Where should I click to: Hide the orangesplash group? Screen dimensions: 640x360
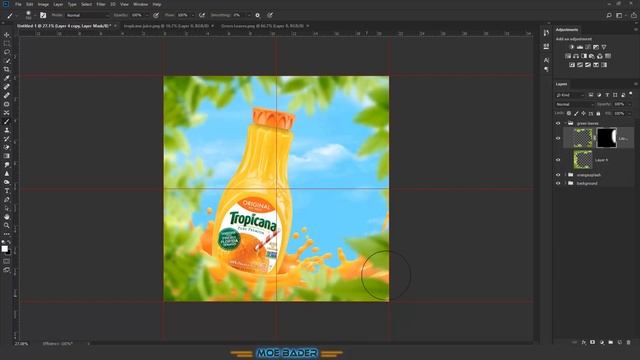point(558,175)
